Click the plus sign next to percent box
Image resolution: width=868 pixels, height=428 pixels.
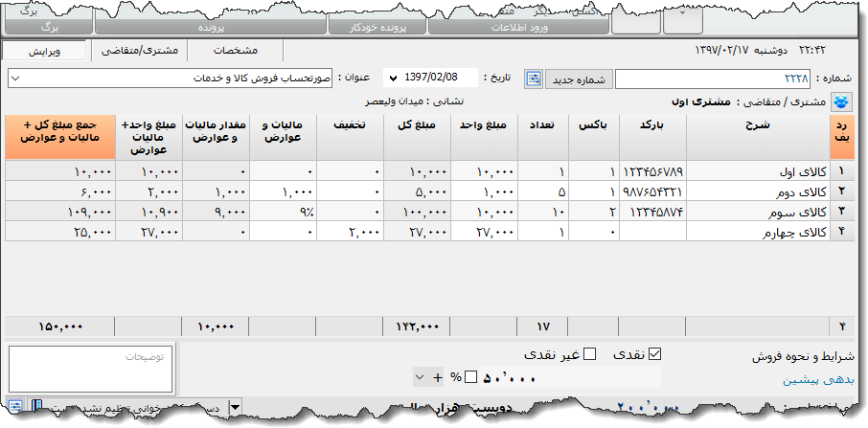pos(437,377)
